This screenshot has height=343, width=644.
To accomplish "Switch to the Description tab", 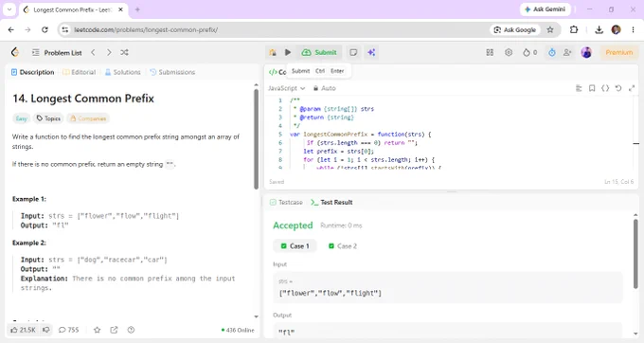I will [x=33, y=72].
